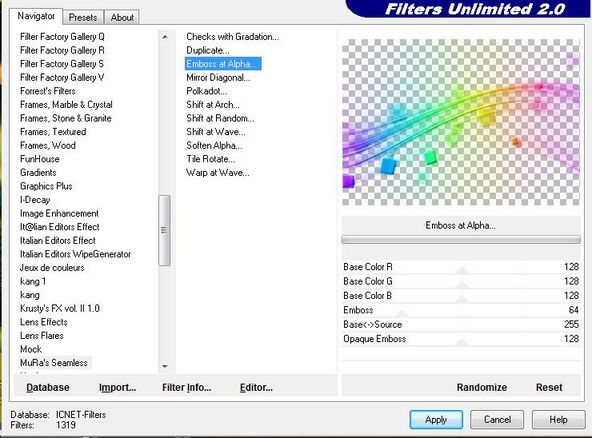Click the scroll up arrow in category list
Viewport: 592px width, 438px height.
(x=165, y=37)
